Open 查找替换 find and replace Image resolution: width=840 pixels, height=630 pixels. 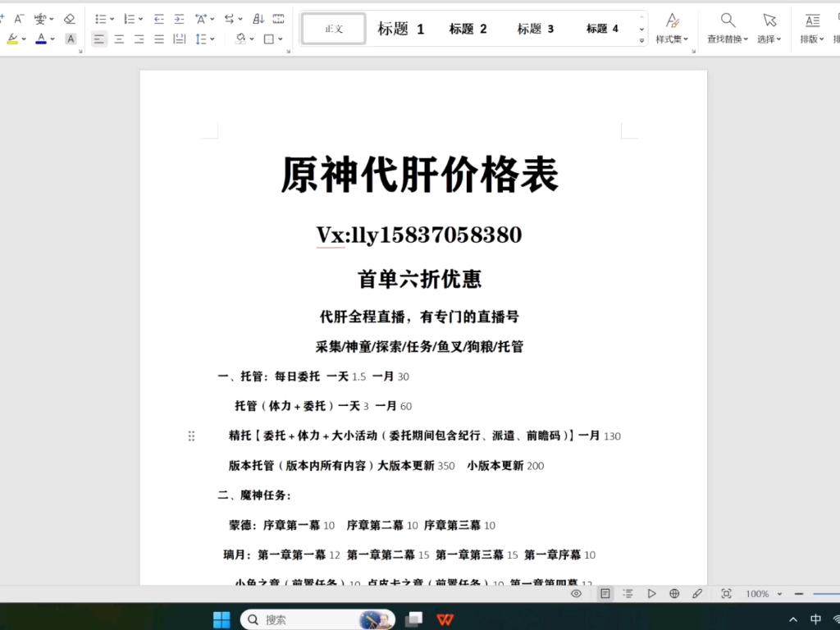[x=728, y=29]
